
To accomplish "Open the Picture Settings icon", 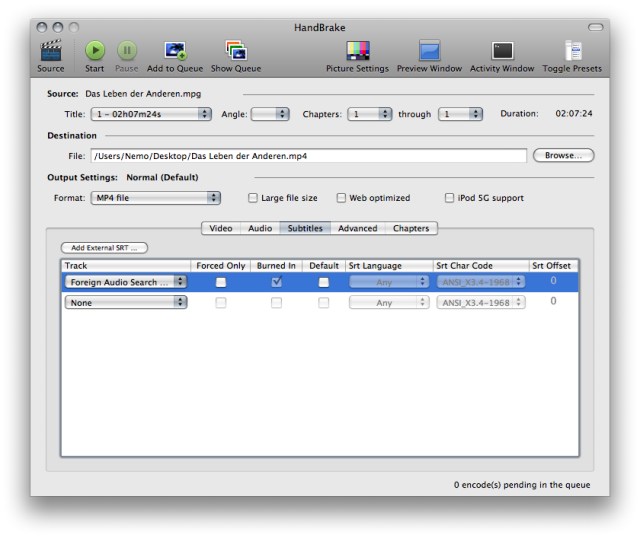I will click(x=358, y=51).
